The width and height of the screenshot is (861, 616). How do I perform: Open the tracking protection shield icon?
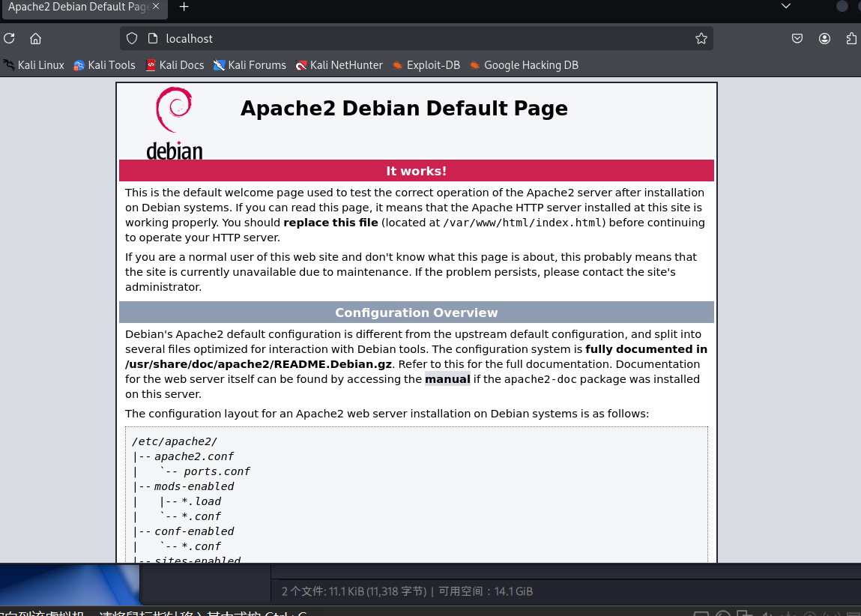pos(132,38)
